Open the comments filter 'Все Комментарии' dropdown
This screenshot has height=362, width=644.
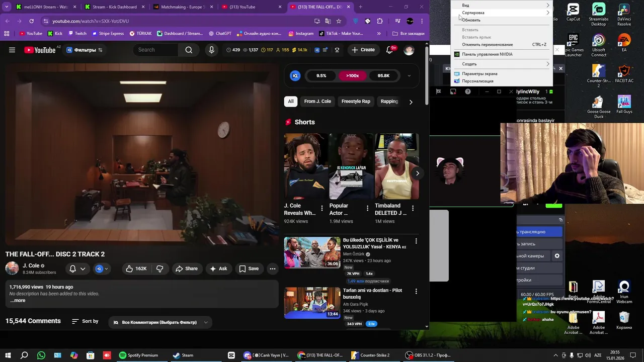click(x=160, y=322)
